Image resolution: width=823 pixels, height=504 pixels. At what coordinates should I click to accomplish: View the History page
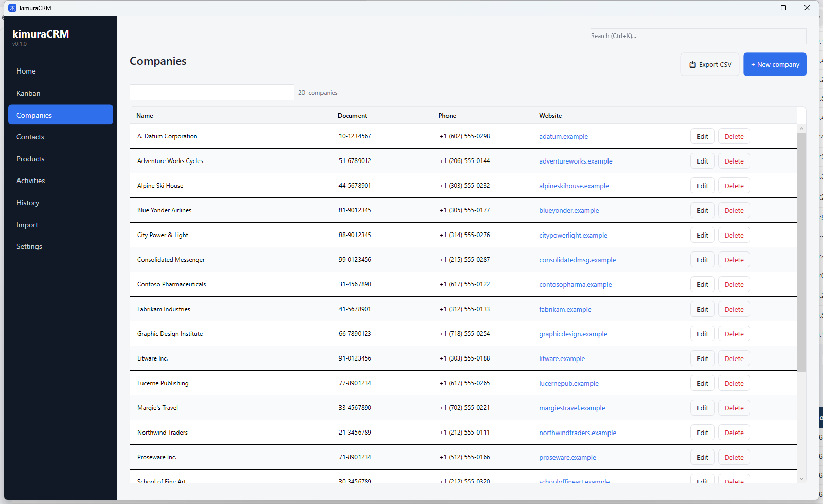pyautogui.click(x=27, y=203)
